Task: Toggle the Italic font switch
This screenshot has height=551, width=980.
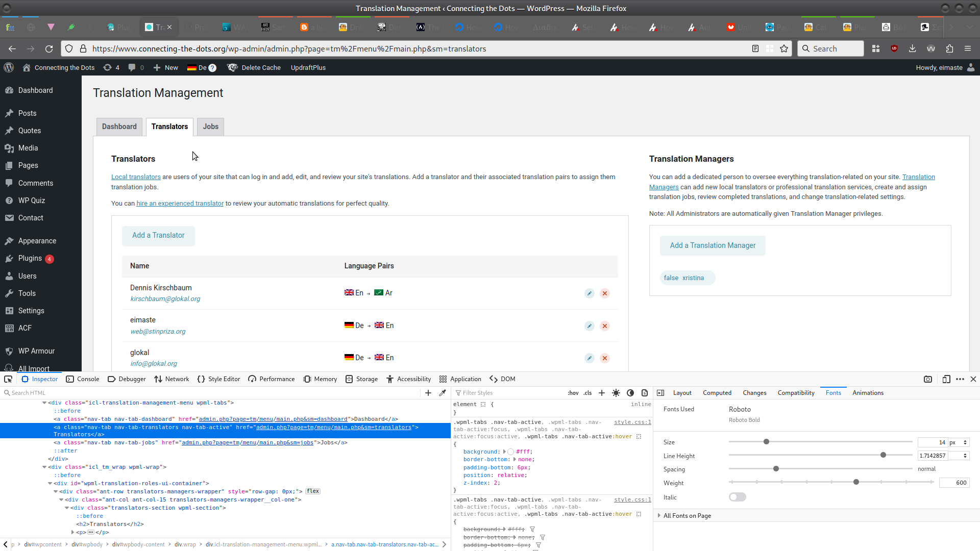Action: [x=737, y=497]
